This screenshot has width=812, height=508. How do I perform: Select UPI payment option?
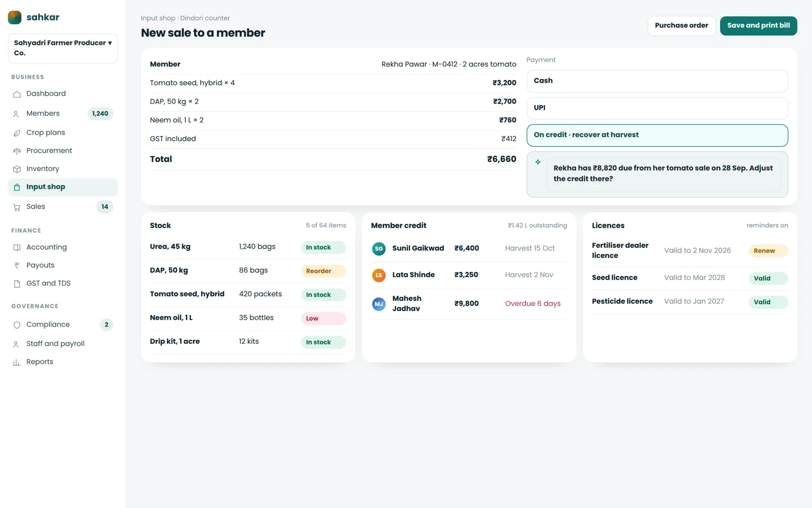[x=657, y=108]
